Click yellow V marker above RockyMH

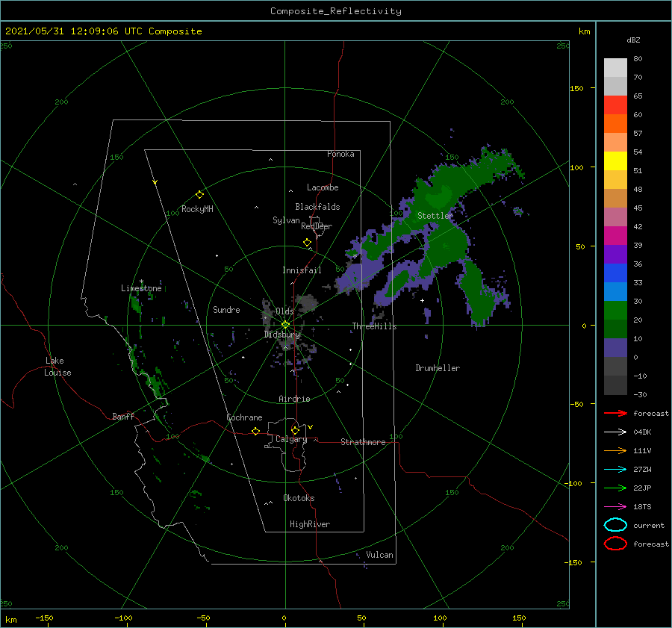pyautogui.click(x=155, y=182)
